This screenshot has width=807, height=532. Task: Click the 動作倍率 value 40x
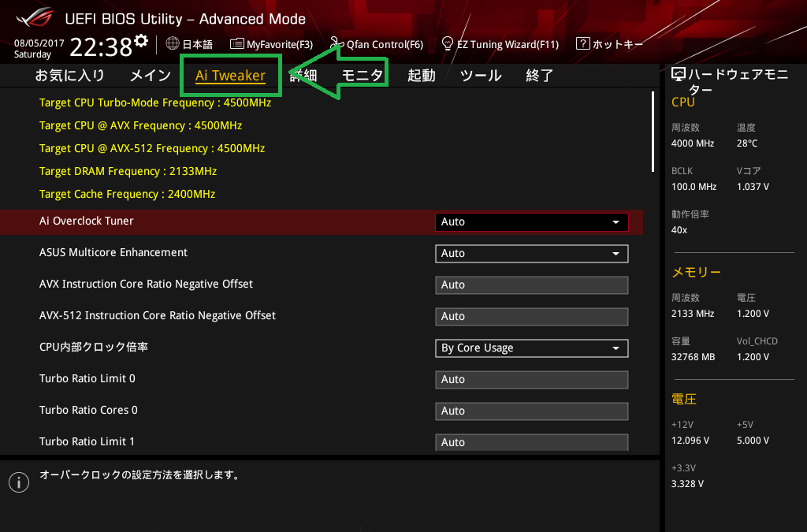pos(679,230)
